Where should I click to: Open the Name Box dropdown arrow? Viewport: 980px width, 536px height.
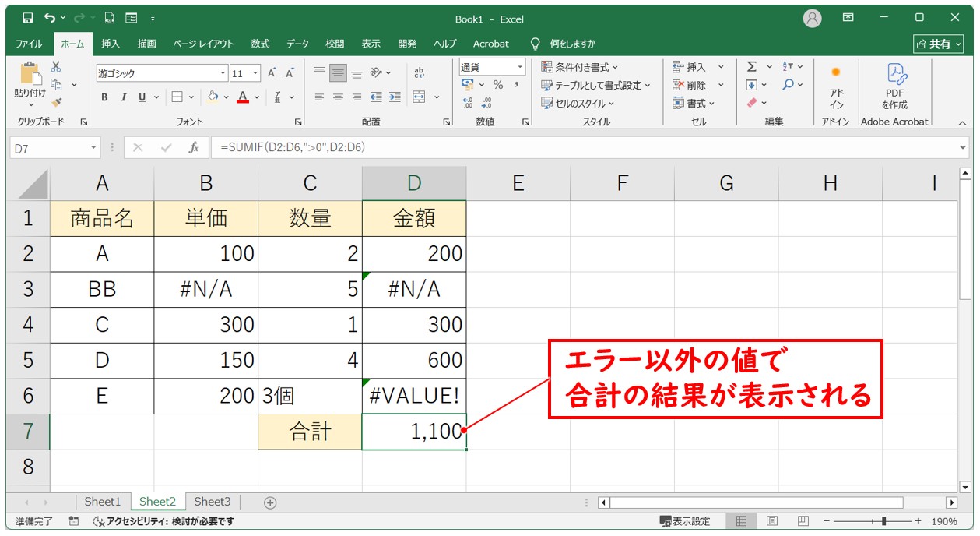coord(94,147)
